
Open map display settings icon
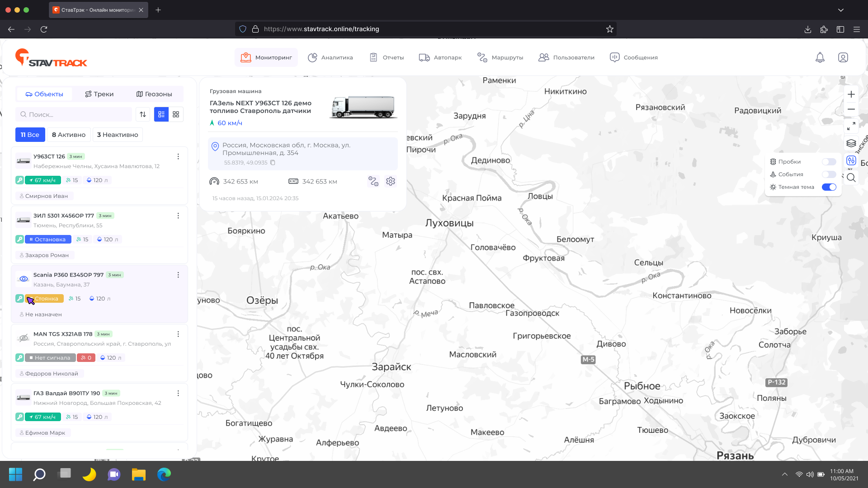pyautogui.click(x=851, y=160)
